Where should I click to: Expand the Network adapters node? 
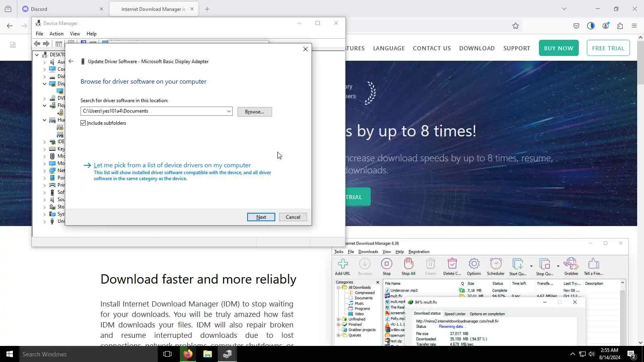tap(44, 171)
